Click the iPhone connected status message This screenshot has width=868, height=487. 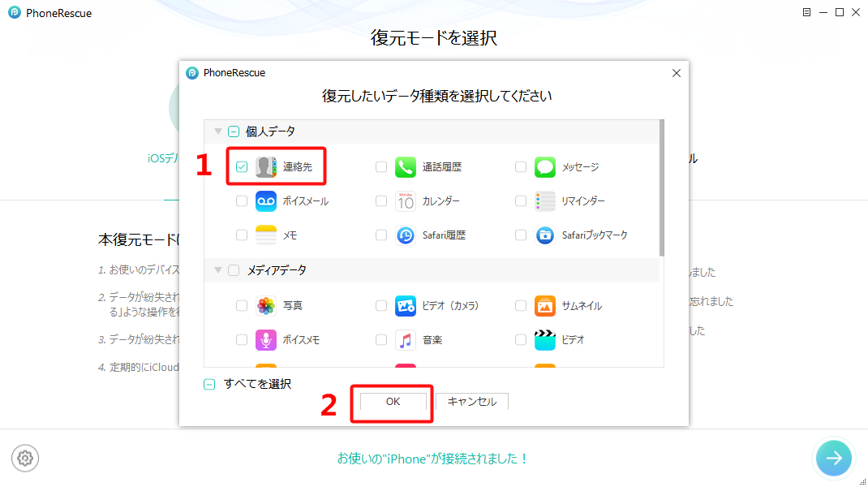click(433, 459)
